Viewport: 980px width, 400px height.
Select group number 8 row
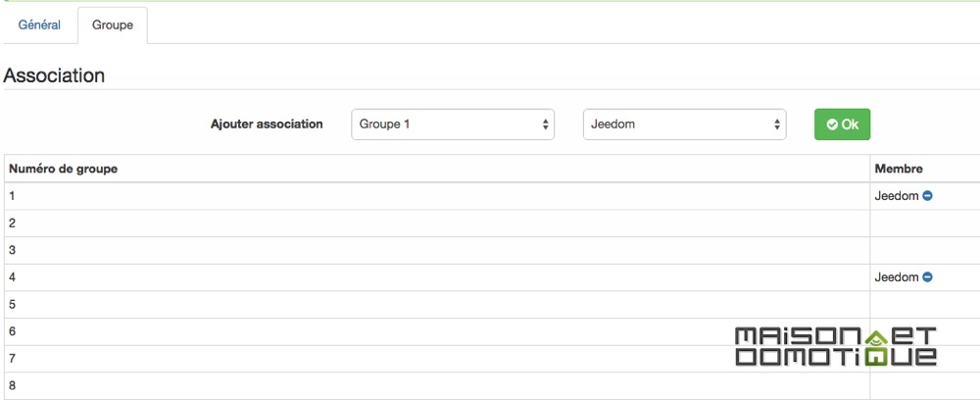point(492,385)
